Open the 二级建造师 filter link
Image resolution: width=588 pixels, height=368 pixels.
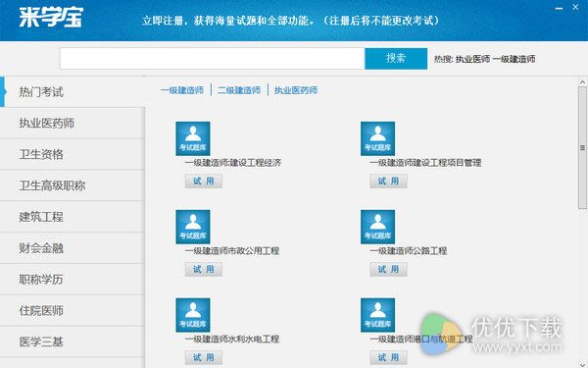tap(239, 90)
